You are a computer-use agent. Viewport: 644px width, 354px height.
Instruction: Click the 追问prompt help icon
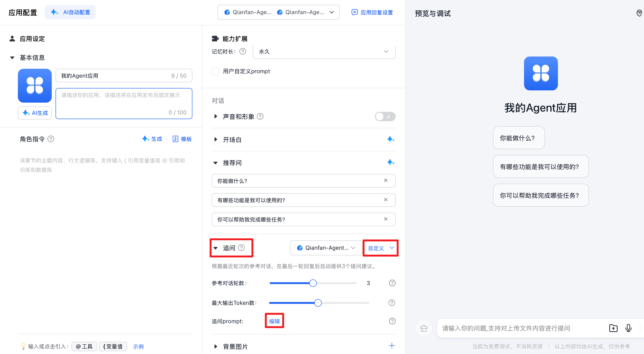[x=392, y=321]
